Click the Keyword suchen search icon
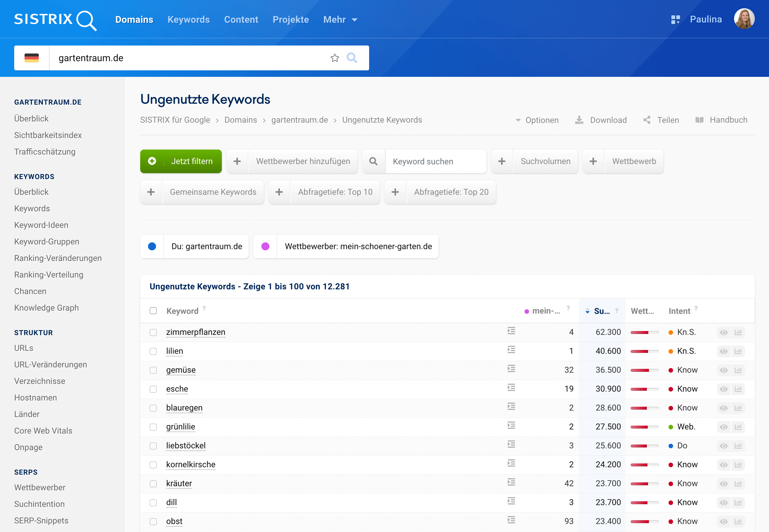The height and width of the screenshot is (532, 769). click(374, 161)
